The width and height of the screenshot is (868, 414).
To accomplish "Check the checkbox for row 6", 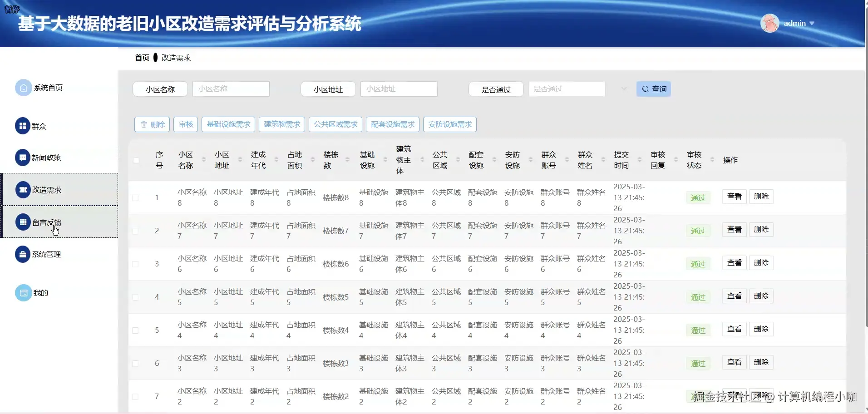I will point(135,364).
